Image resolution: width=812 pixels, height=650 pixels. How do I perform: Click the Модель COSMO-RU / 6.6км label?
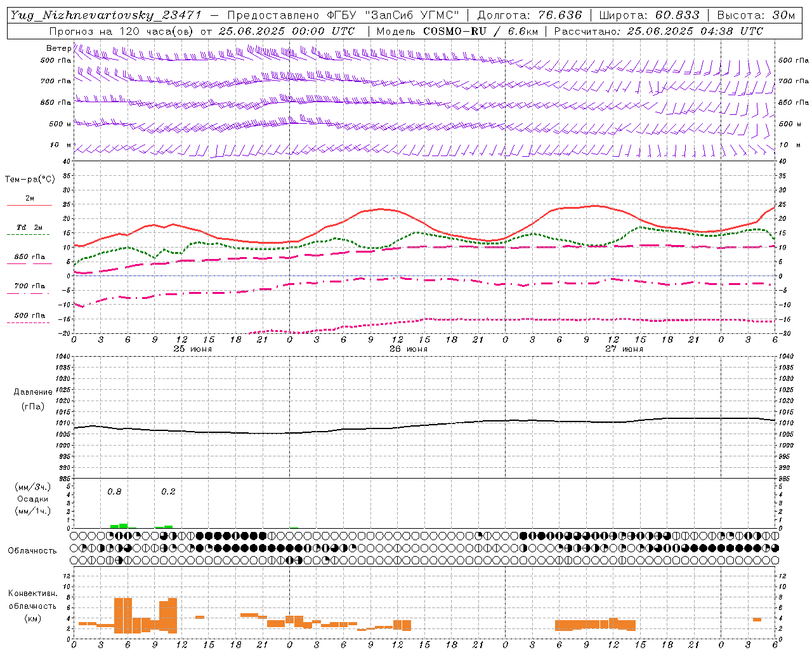pyautogui.click(x=457, y=31)
